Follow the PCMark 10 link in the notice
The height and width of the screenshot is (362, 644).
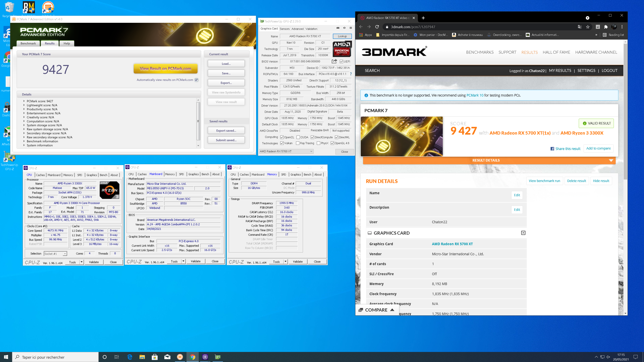475,95
